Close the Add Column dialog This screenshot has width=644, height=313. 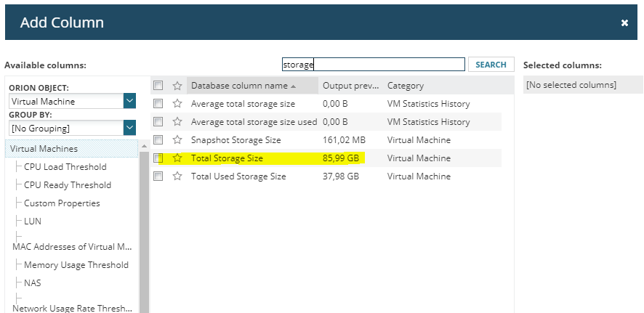pos(624,23)
